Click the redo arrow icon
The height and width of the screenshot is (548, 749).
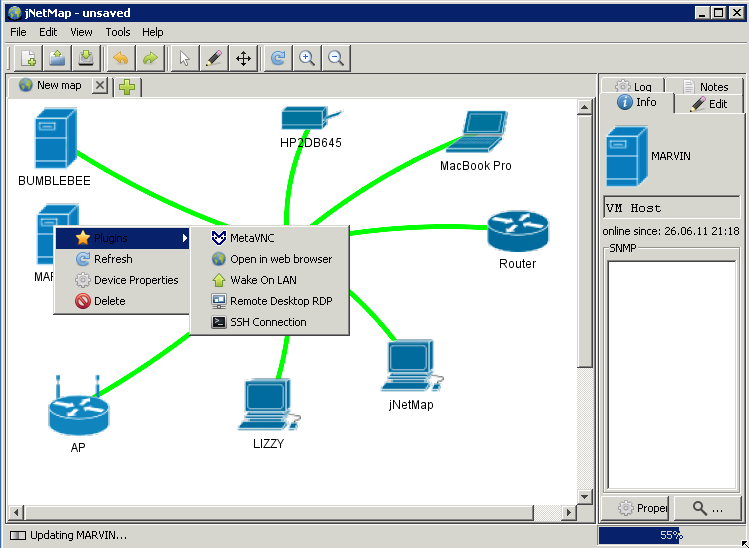click(150, 59)
